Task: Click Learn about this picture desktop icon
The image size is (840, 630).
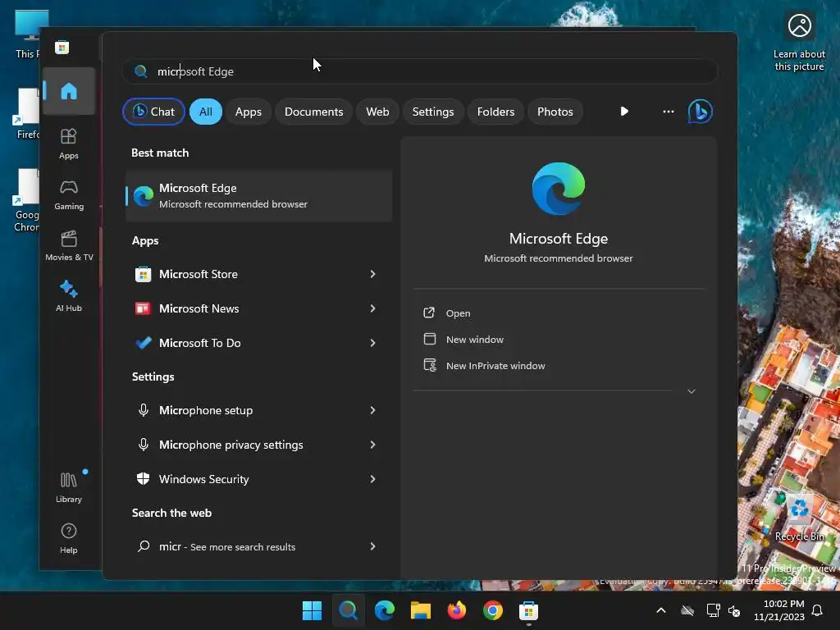Action: pyautogui.click(x=799, y=42)
